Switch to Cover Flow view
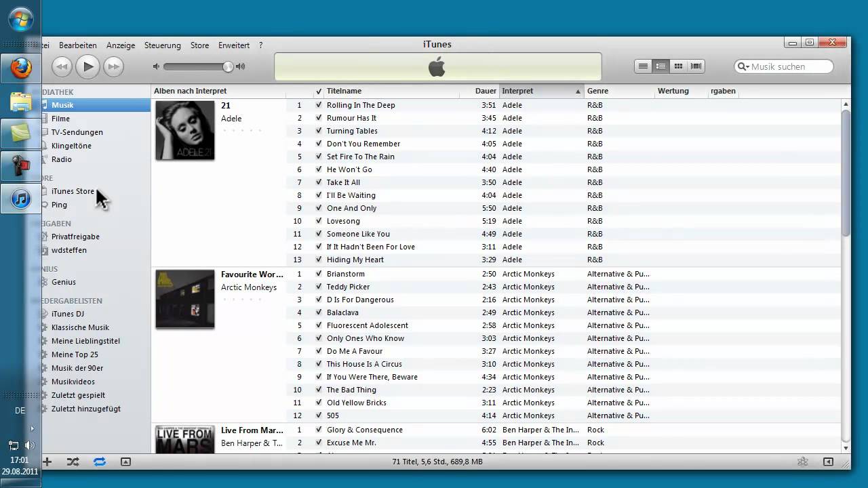Screen dimensions: 868x488 [696, 66]
